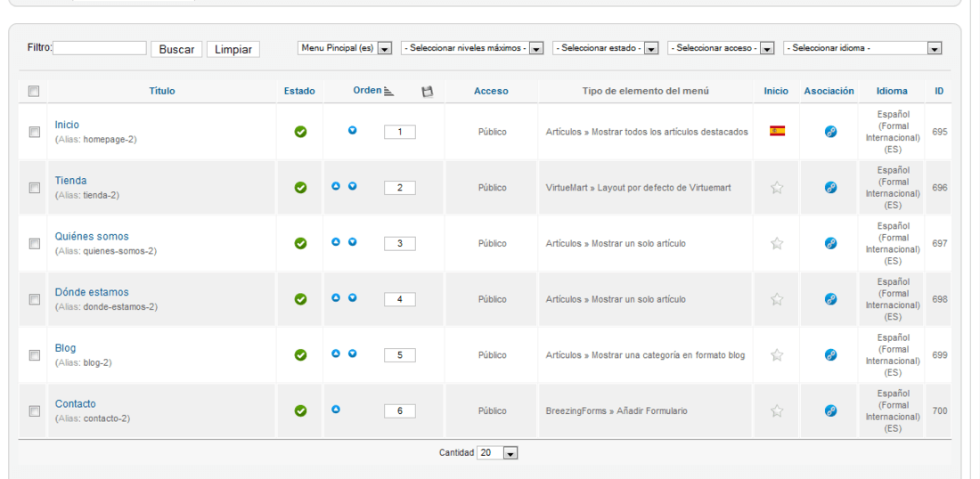Set Quiénes somos as home with star
The width and height of the screenshot is (980, 479).
coord(777,244)
